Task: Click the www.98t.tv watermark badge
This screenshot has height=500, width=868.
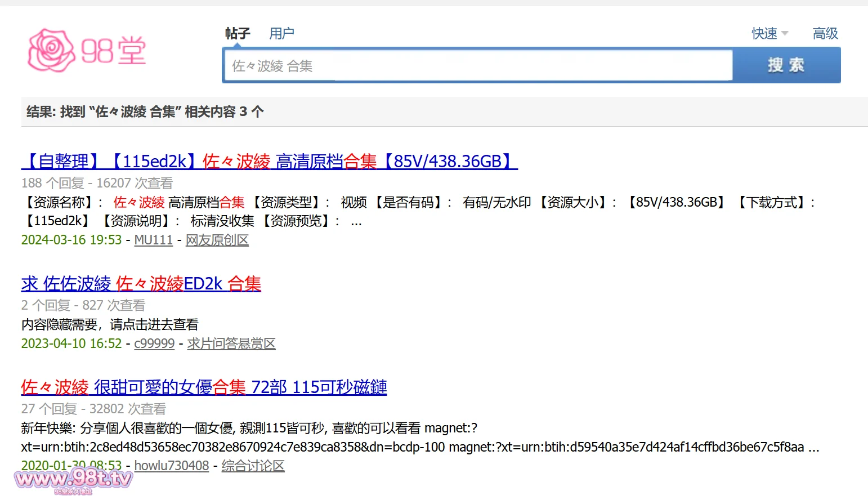Action: click(x=73, y=479)
